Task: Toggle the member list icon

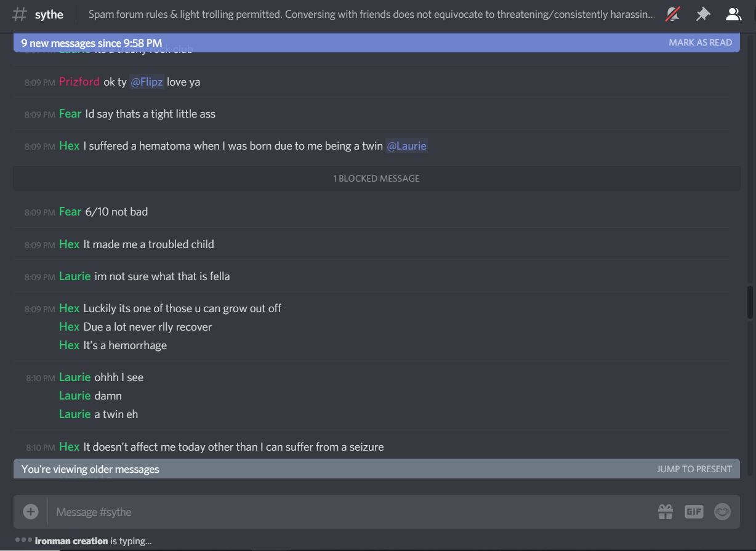Action: [x=733, y=14]
